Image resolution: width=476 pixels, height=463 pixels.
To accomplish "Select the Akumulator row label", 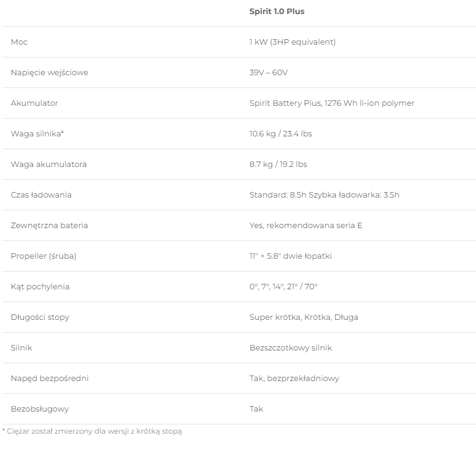I will click(x=34, y=103).
